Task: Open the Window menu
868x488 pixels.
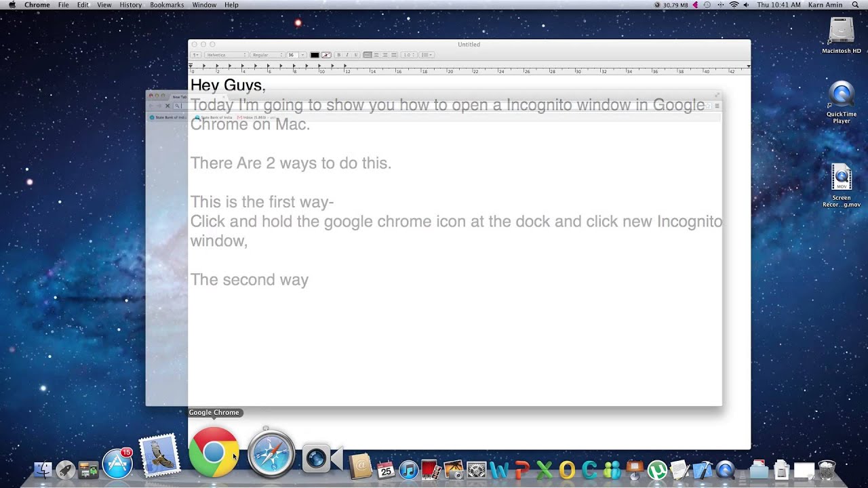Action: tap(204, 5)
